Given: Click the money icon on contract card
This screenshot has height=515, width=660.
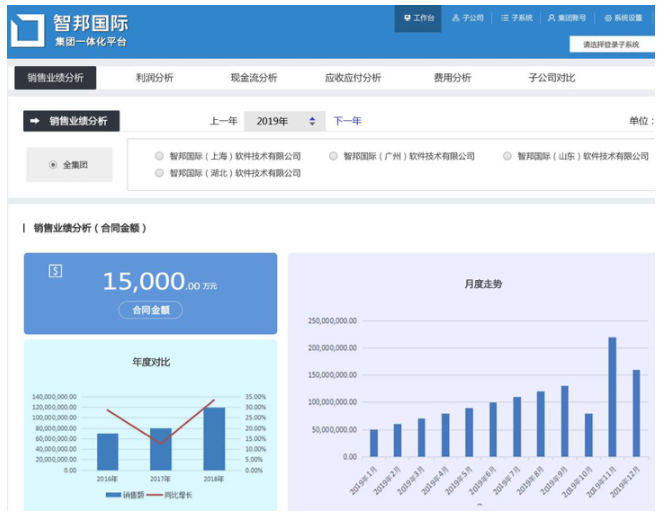Looking at the screenshot, I should tap(56, 271).
